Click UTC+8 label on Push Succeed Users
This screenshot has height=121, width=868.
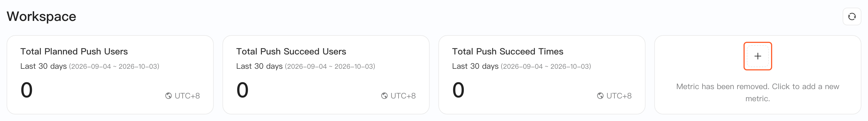(x=403, y=96)
